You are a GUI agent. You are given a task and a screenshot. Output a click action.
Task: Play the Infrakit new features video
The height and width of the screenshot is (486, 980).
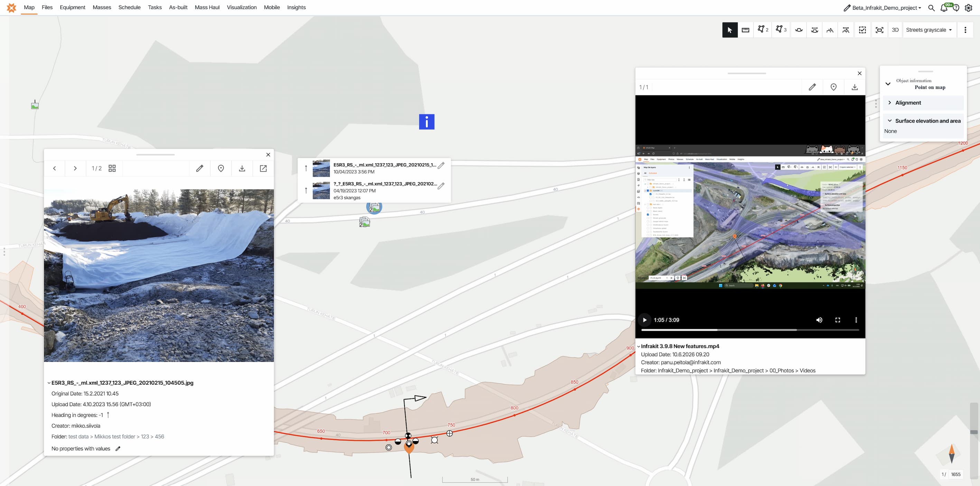point(644,320)
